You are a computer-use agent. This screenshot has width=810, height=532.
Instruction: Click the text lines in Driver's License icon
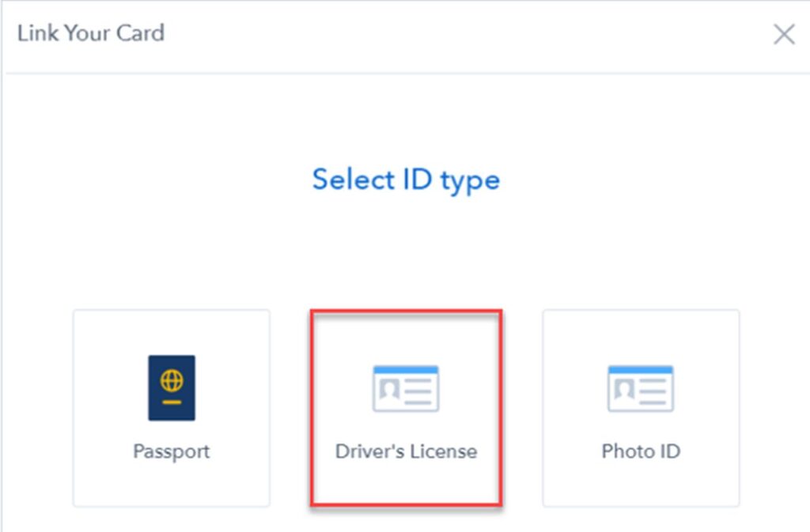click(x=418, y=392)
